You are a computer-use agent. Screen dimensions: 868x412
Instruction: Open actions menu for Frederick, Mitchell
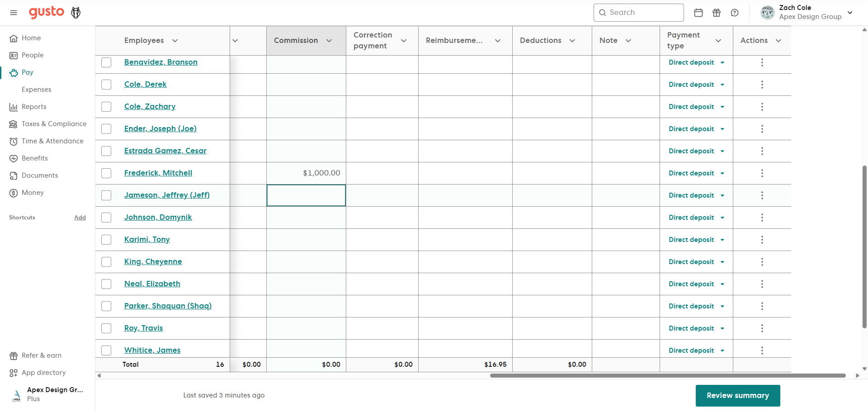click(x=762, y=173)
